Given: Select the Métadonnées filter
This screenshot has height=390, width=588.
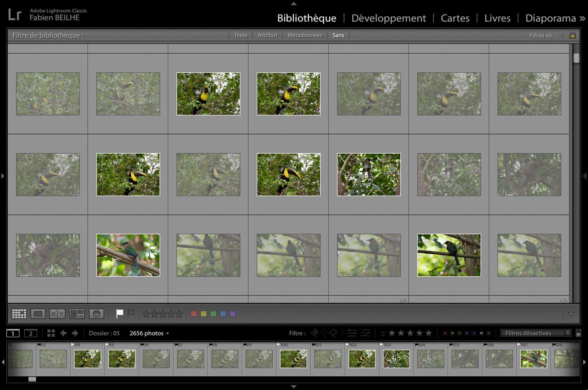Looking at the screenshot, I should (x=305, y=35).
